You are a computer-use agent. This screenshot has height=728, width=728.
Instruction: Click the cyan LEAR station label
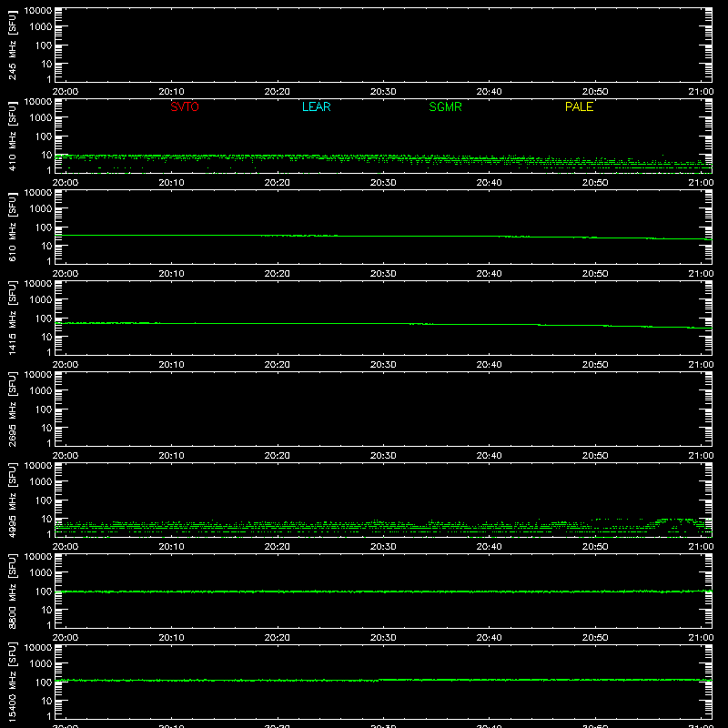316,106
